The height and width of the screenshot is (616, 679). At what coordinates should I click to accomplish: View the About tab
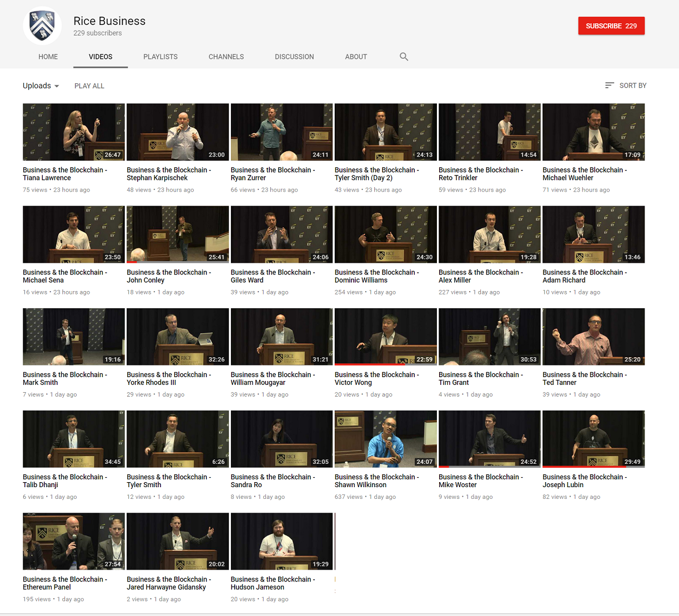356,57
